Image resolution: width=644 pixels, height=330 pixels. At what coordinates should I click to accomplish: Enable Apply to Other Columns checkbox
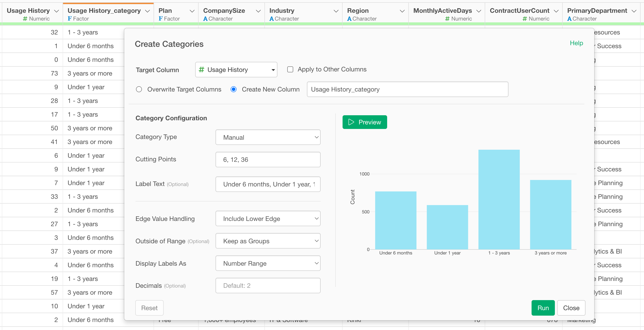(290, 69)
